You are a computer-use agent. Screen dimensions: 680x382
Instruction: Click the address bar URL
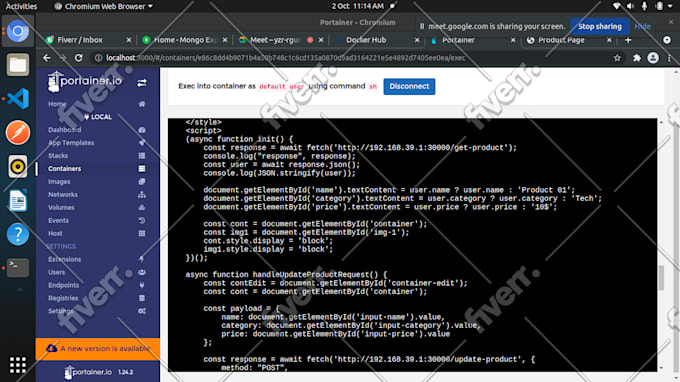tap(286, 58)
